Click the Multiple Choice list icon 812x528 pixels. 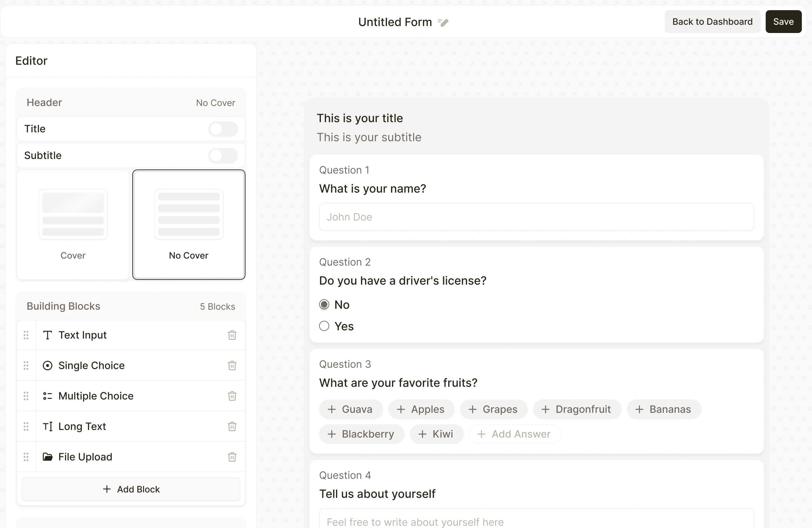(48, 396)
